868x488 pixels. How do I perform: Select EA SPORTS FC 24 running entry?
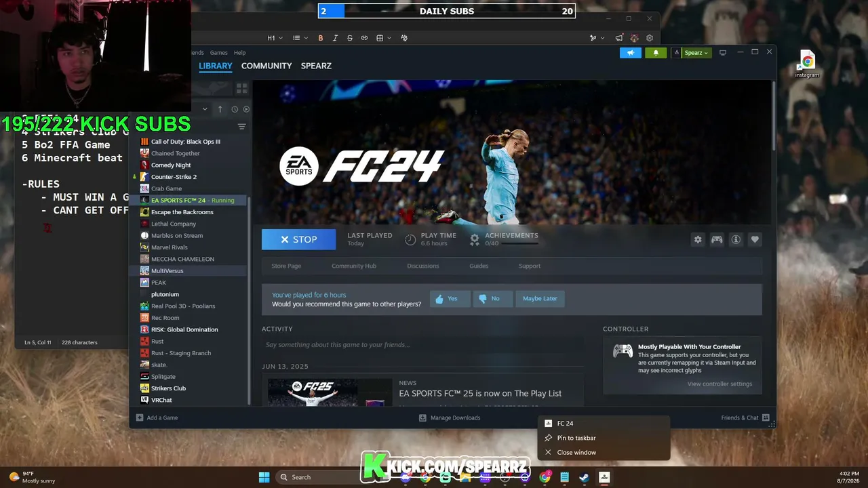(x=193, y=201)
